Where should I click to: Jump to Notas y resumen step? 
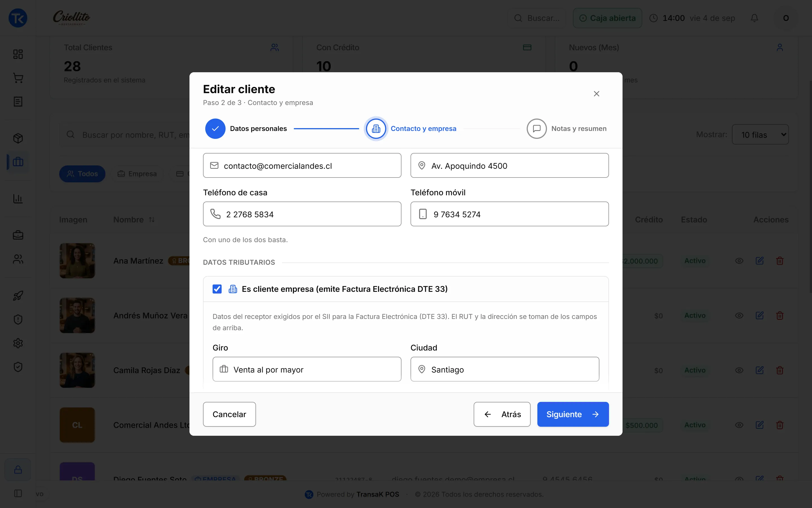point(566,129)
